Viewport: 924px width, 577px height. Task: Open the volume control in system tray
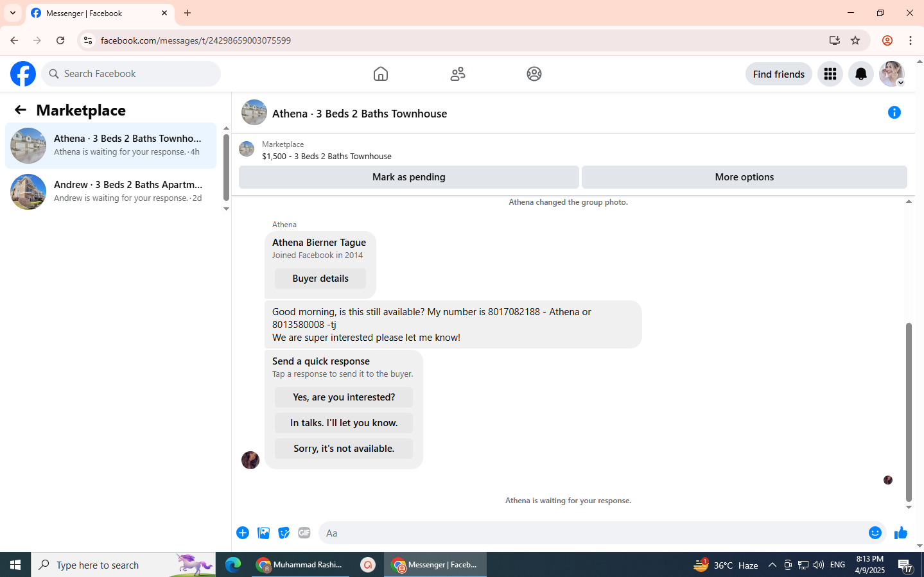pos(819,565)
